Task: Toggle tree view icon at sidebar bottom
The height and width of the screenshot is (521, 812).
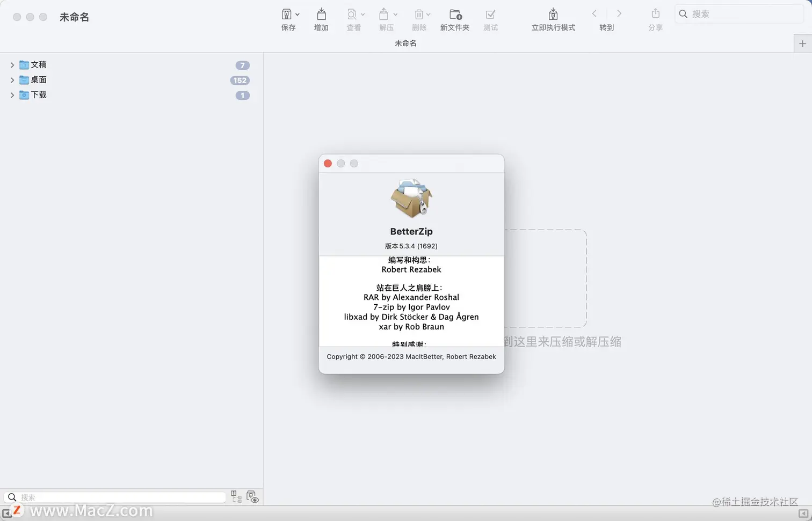Action: [236, 497]
